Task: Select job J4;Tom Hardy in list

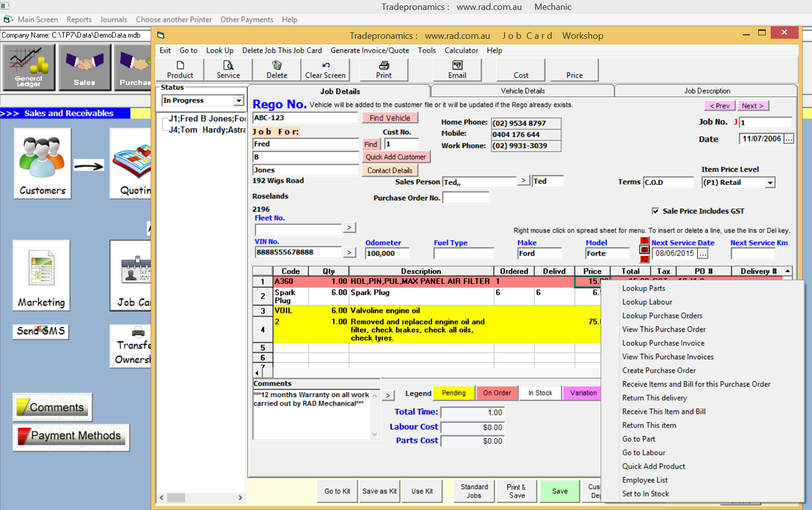Action: coord(207,130)
